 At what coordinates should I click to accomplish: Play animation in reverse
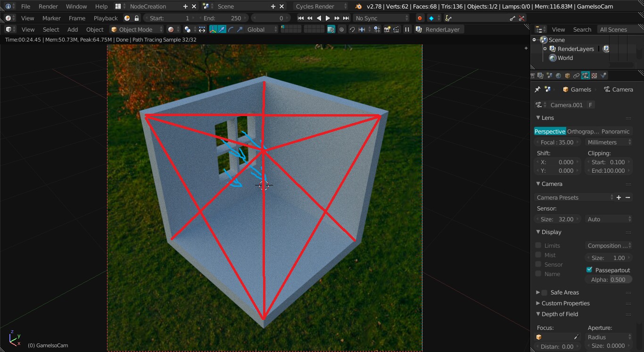(x=319, y=18)
